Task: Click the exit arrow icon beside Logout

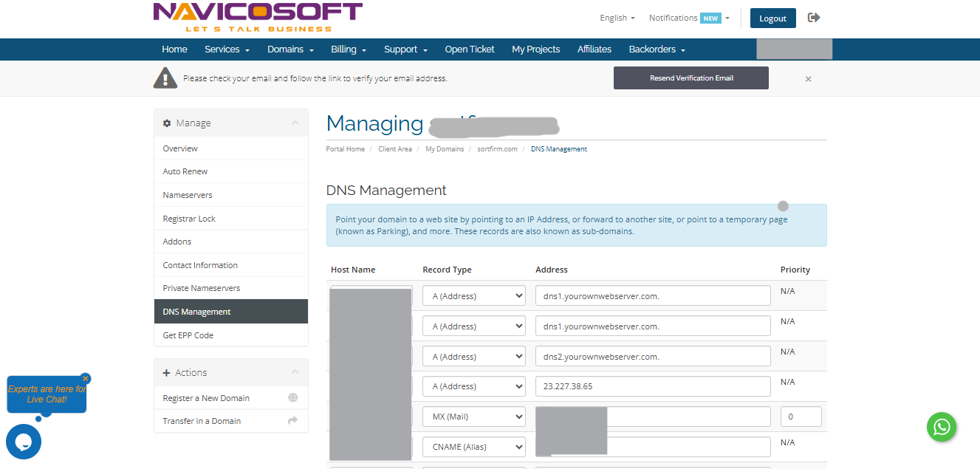Action: pyautogui.click(x=814, y=18)
